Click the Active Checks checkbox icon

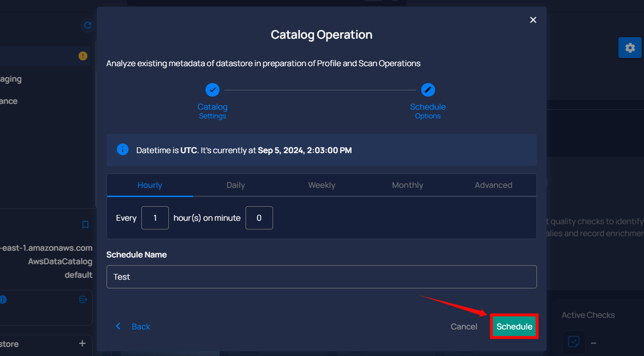(574, 342)
